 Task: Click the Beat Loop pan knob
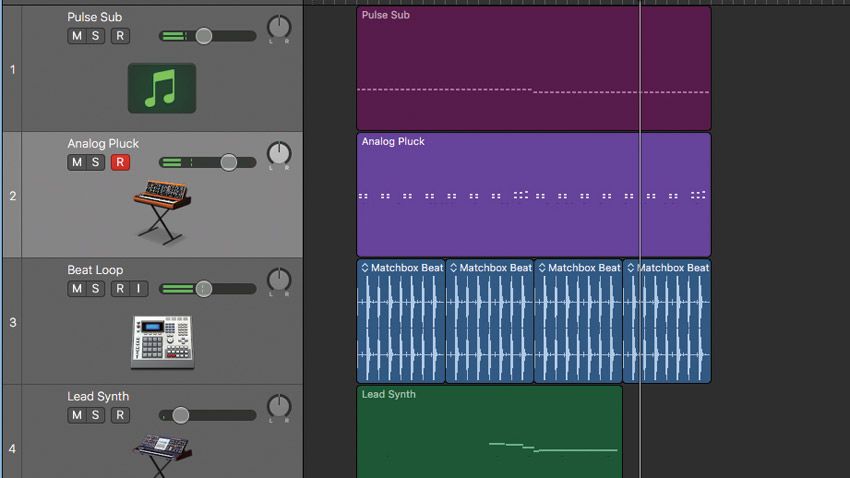point(279,280)
